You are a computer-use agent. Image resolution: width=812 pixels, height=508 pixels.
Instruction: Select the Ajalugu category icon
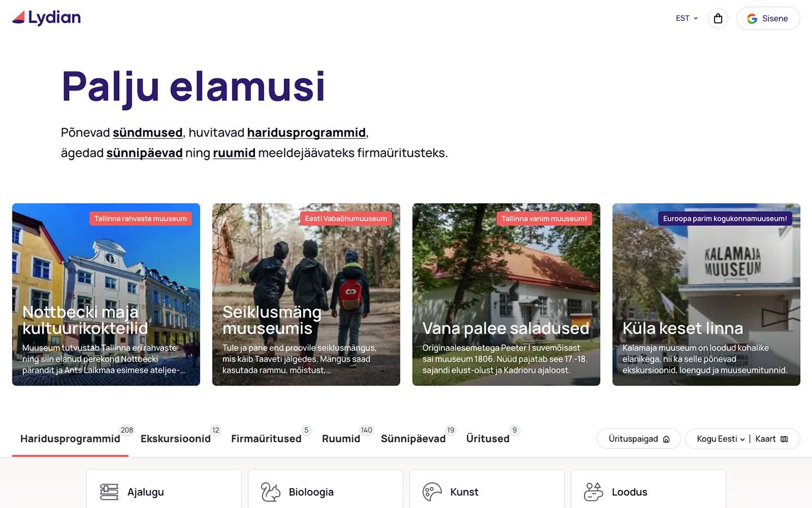(109, 492)
